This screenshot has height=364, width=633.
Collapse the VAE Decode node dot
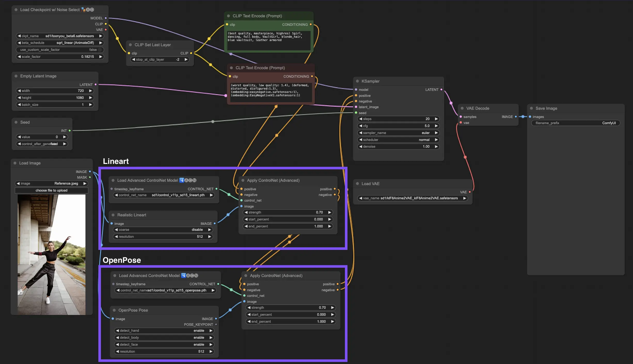462,108
